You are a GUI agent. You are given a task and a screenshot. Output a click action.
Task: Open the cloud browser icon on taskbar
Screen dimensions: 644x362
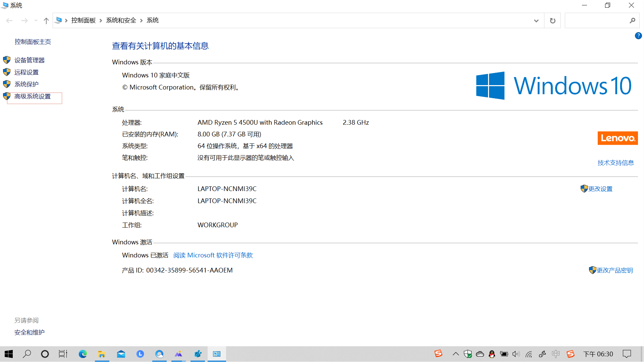tap(159, 354)
